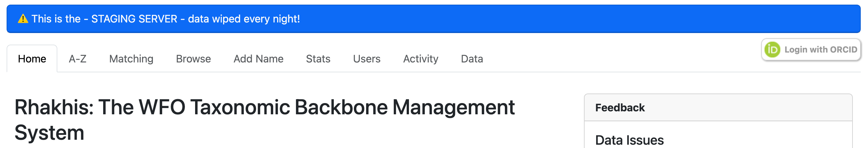Switch to the A-Z tab
868x148 pixels.
point(77,59)
